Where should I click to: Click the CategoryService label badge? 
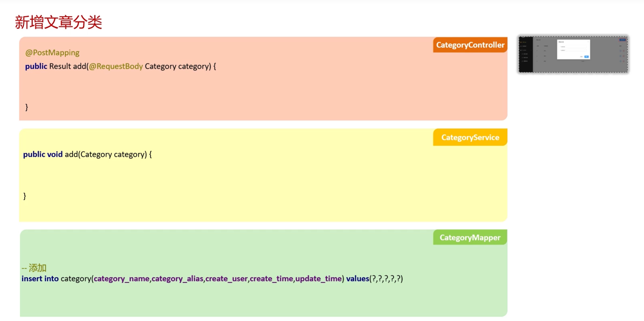pyautogui.click(x=470, y=137)
